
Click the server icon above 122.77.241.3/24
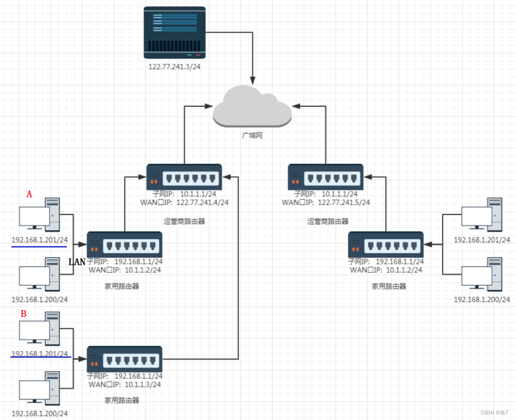tap(174, 32)
